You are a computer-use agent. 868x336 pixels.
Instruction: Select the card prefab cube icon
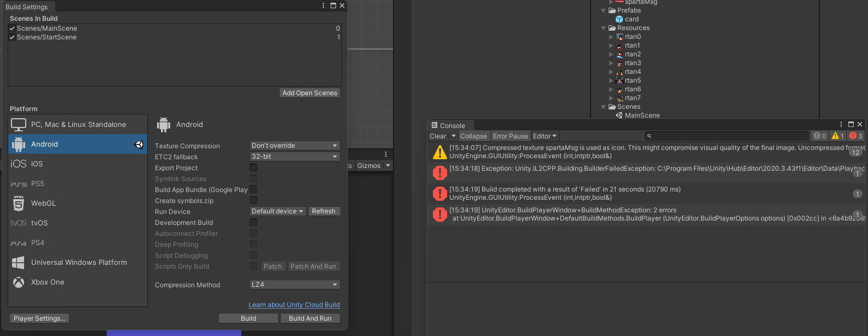click(620, 19)
